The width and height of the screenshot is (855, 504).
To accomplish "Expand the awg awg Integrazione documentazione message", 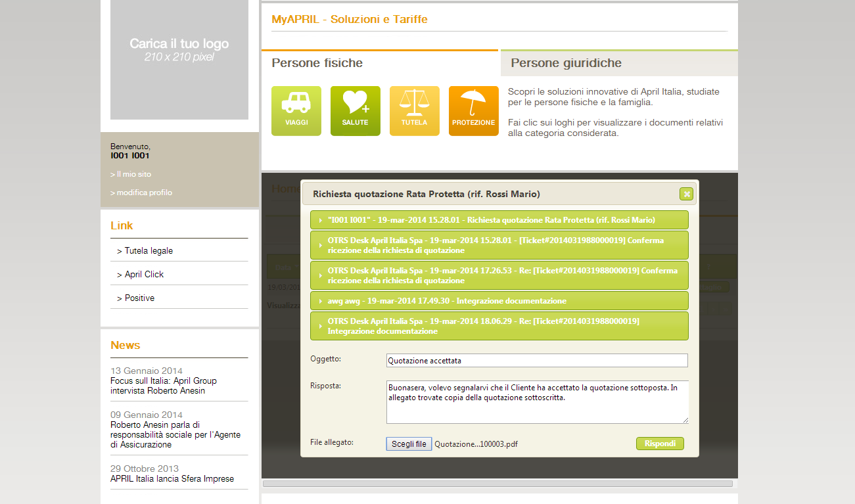I will (499, 301).
